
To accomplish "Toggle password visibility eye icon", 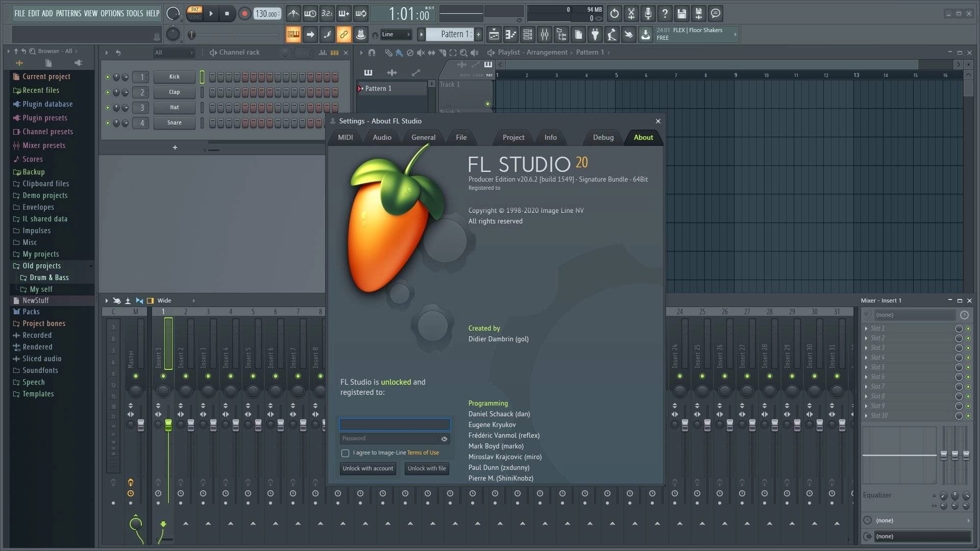I will pos(444,439).
